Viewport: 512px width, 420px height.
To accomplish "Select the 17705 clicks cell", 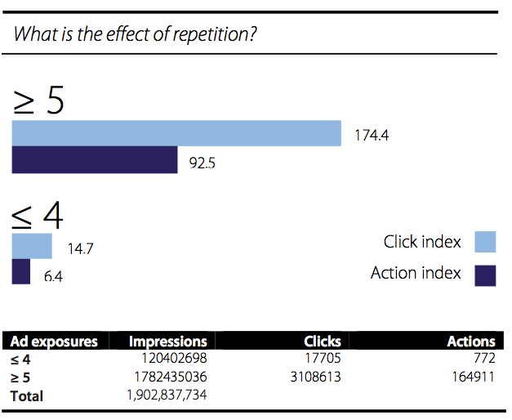I will 323,358.
